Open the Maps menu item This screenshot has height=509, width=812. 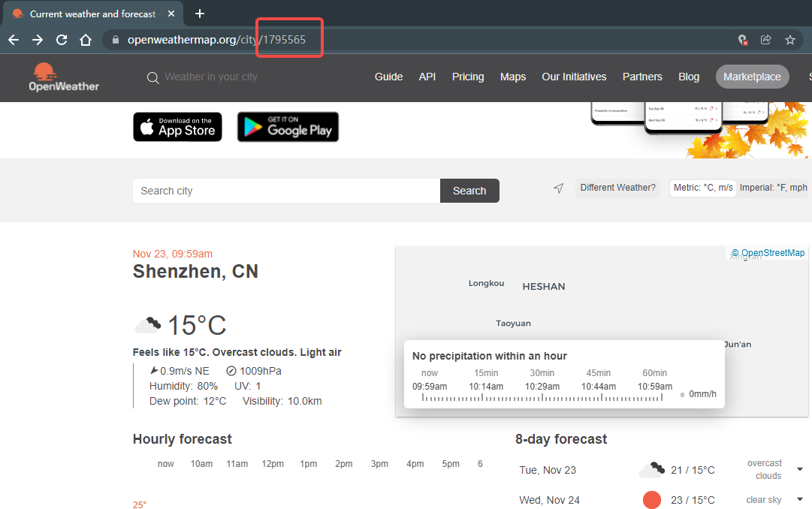(x=513, y=77)
